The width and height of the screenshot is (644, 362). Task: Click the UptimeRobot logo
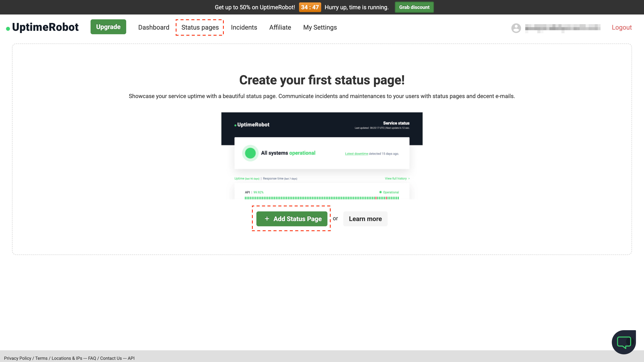(x=42, y=27)
